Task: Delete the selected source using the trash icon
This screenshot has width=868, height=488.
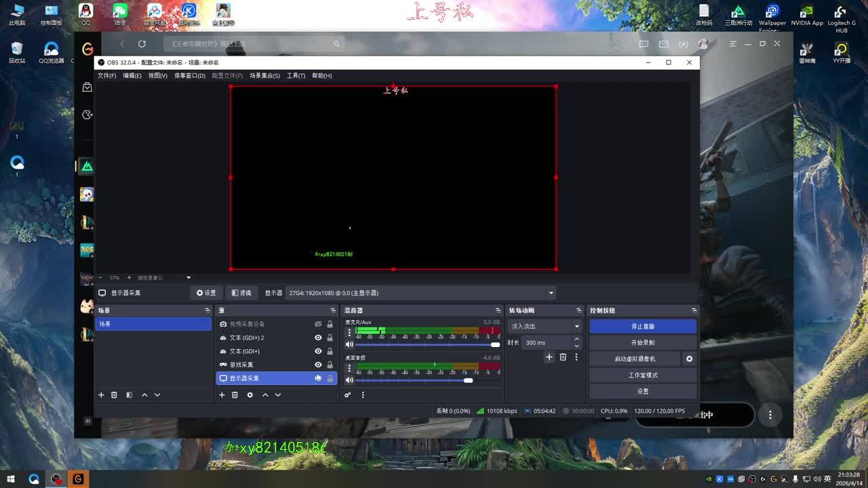Action: coord(235,395)
